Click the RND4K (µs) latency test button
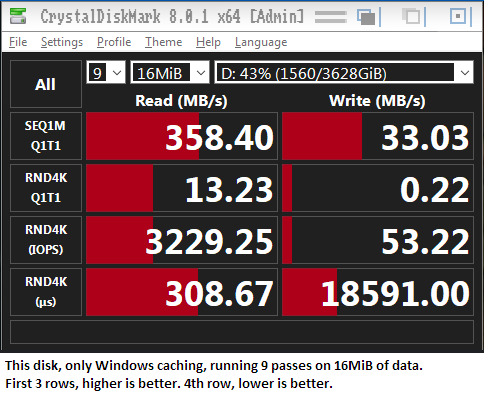The image size is (494, 402). [x=46, y=292]
